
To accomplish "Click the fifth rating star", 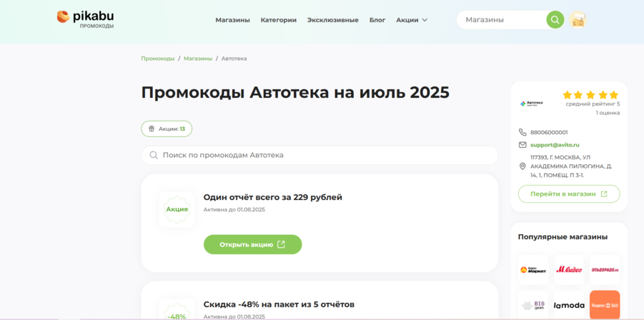I will point(613,95).
